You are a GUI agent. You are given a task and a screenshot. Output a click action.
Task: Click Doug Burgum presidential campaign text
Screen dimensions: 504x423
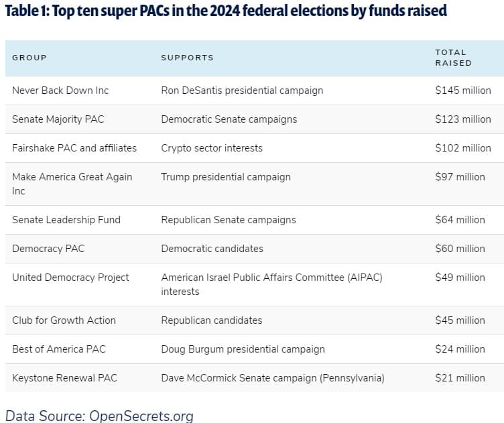(x=243, y=349)
